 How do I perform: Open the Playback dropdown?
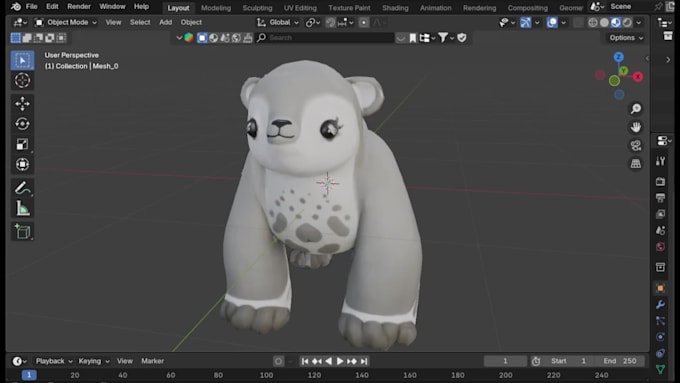pos(54,361)
